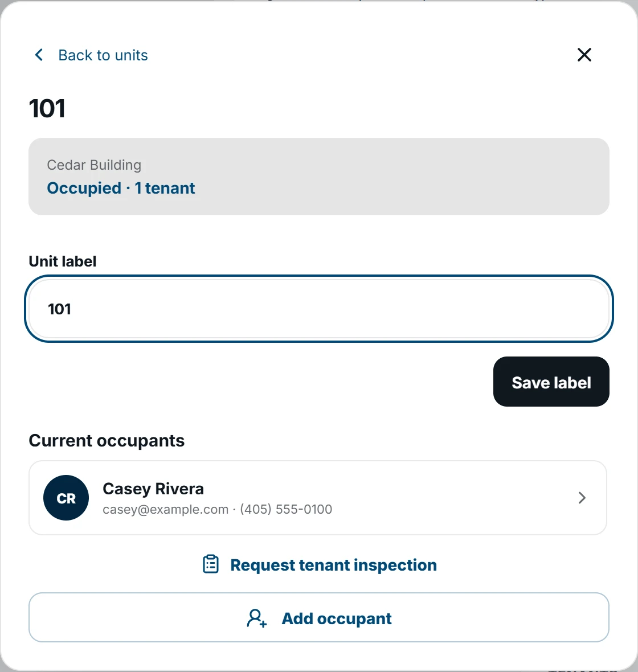Request a tenant inspection

point(320,564)
